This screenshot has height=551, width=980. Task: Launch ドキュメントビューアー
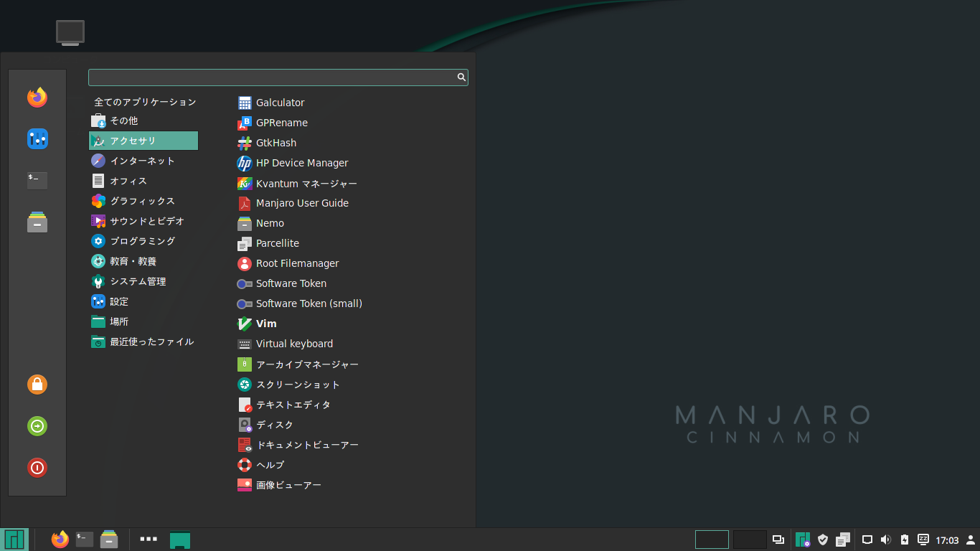[x=298, y=444]
